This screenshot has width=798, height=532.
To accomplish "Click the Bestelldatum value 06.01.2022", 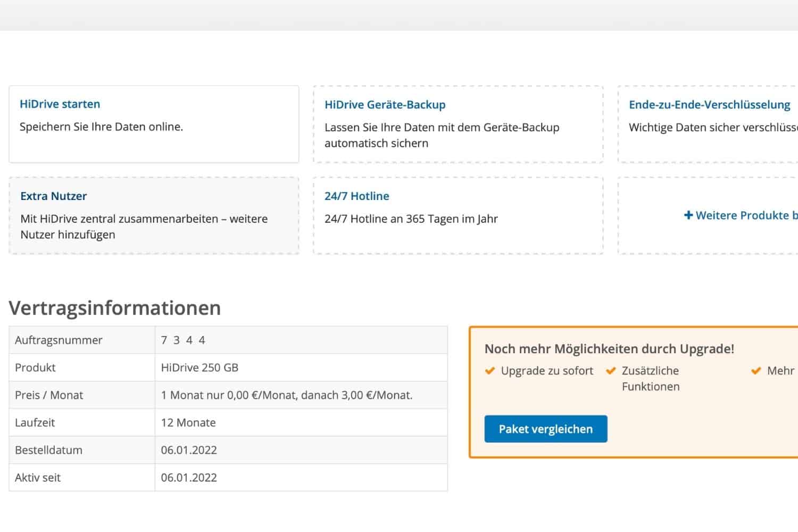I will pos(189,450).
